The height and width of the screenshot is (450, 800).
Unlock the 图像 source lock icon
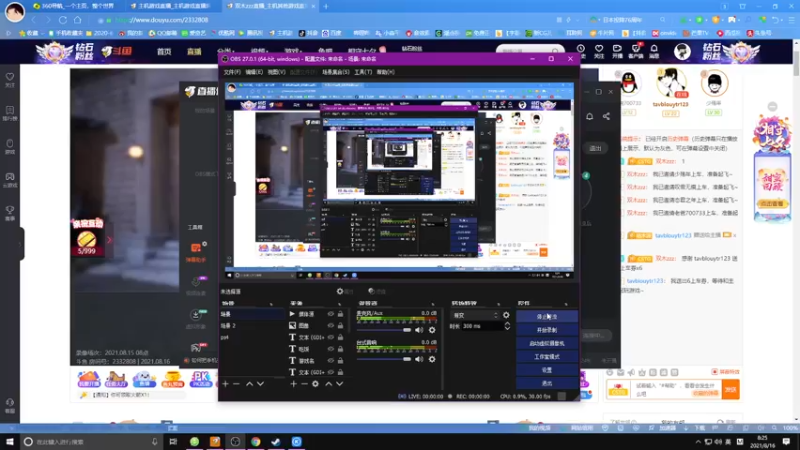(x=340, y=326)
